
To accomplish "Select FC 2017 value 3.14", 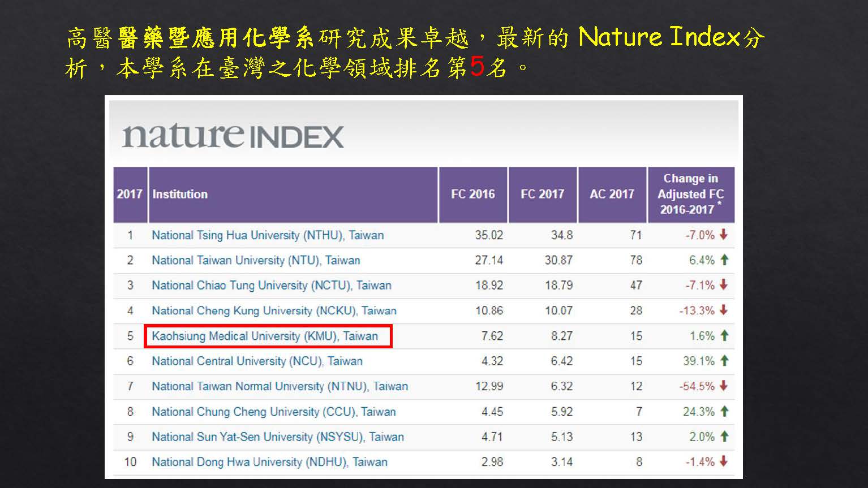I will (562, 462).
